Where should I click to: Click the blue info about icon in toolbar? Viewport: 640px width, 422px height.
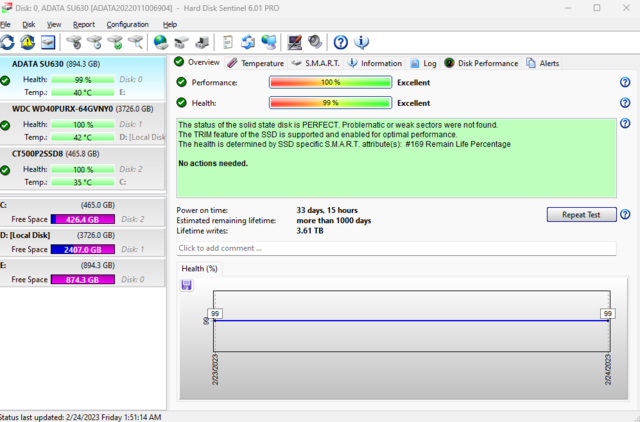click(361, 42)
